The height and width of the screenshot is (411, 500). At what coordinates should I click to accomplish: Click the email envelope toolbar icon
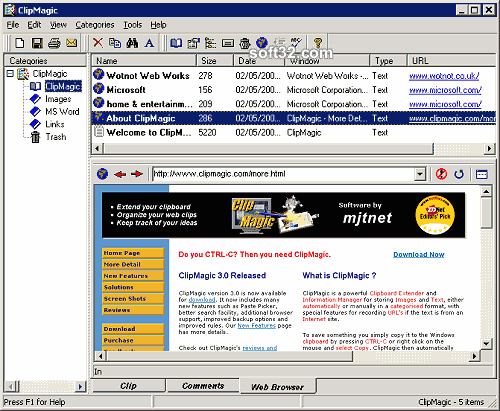tap(71, 43)
